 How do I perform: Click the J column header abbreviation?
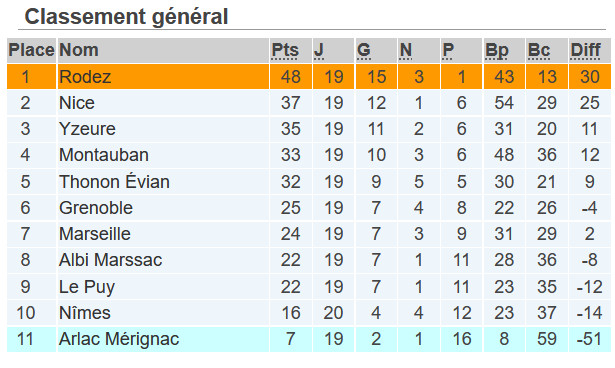click(x=319, y=50)
